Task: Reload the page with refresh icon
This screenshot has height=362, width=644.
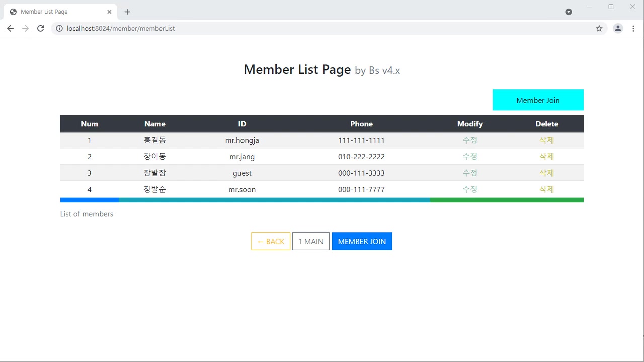Action: [x=41, y=28]
